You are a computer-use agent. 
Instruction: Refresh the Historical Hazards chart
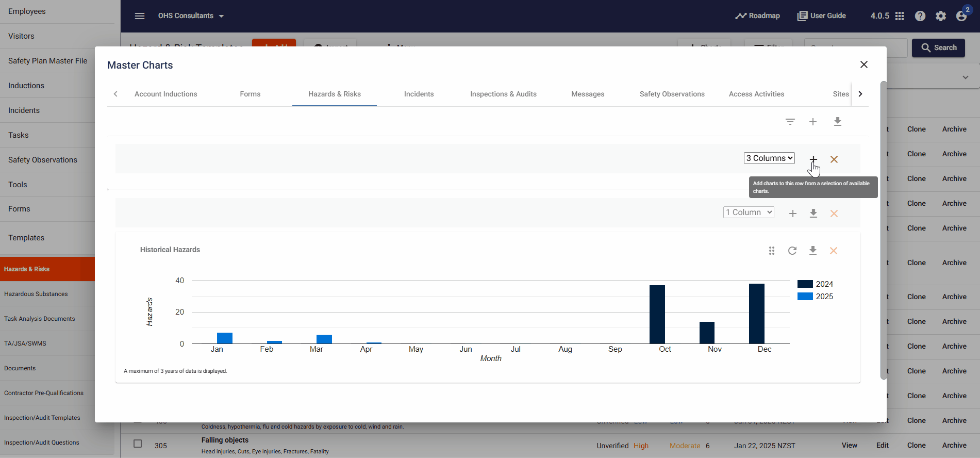tap(792, 251)
